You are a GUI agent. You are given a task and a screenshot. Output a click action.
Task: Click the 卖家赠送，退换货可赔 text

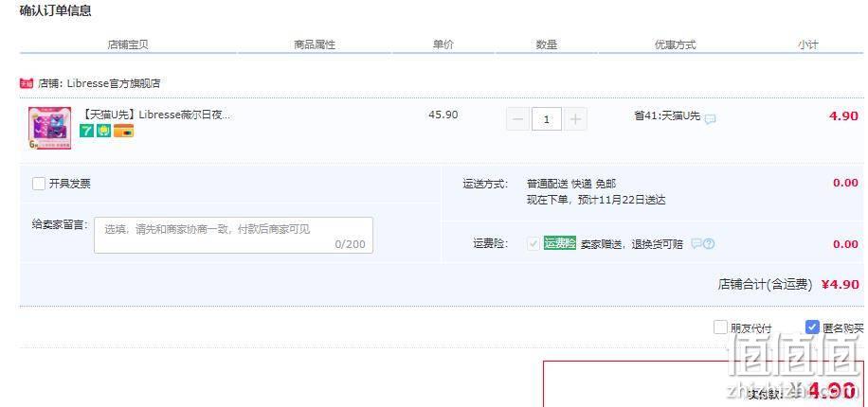tap(632, 244)
